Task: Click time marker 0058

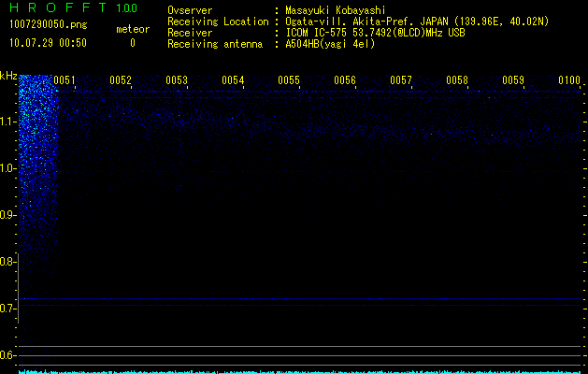Action: [457, 80]
